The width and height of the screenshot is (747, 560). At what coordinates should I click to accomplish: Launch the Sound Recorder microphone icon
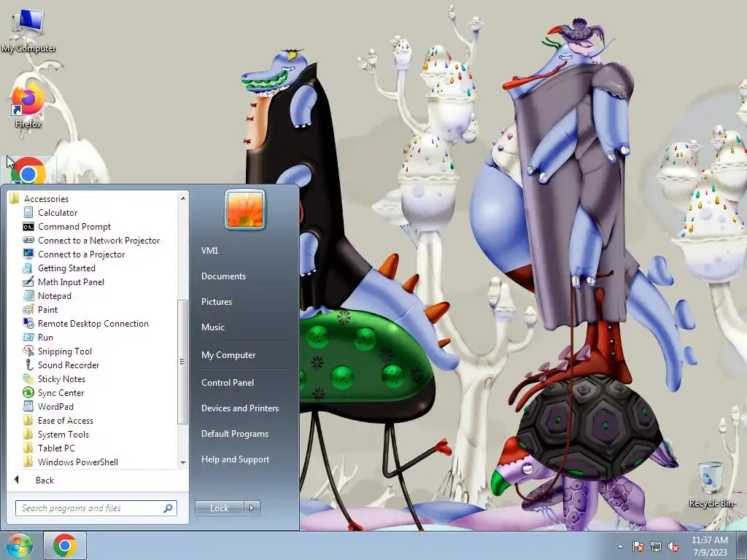[x=28, y=365]
